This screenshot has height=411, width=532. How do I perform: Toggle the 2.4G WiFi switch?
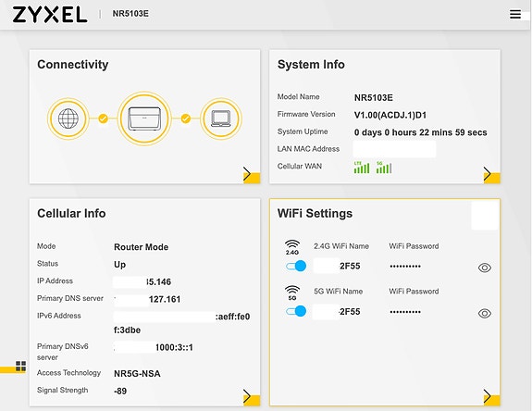[296, 266]
